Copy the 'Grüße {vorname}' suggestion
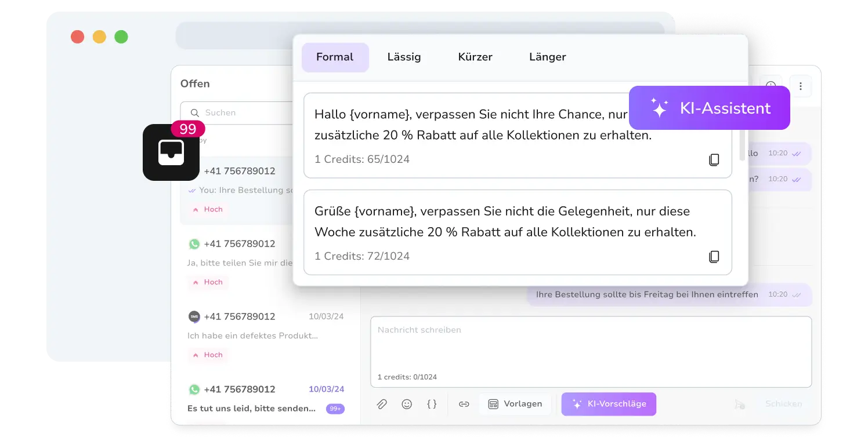 [714, 257]
